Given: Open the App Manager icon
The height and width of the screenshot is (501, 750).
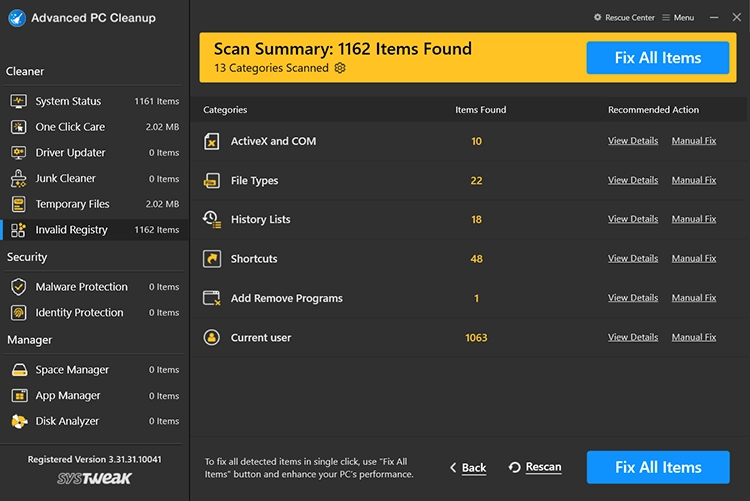Looking at the screenshot, I should tap(19, 396).
